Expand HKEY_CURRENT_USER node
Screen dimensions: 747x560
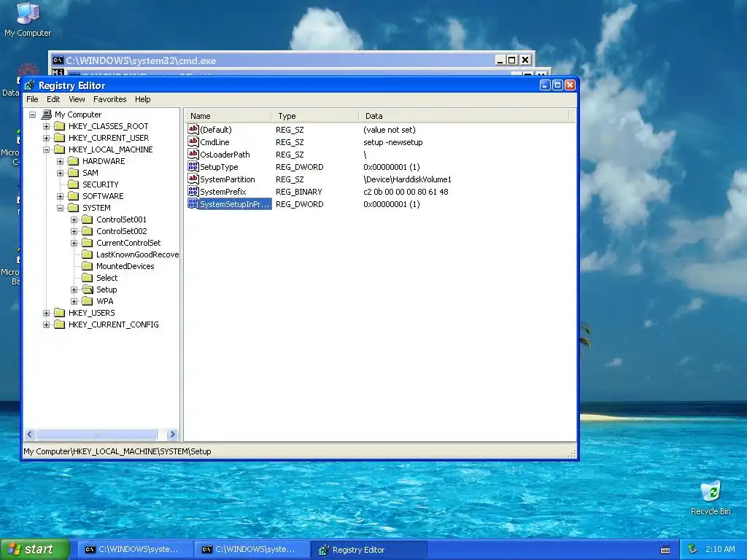tap(46, 138)
